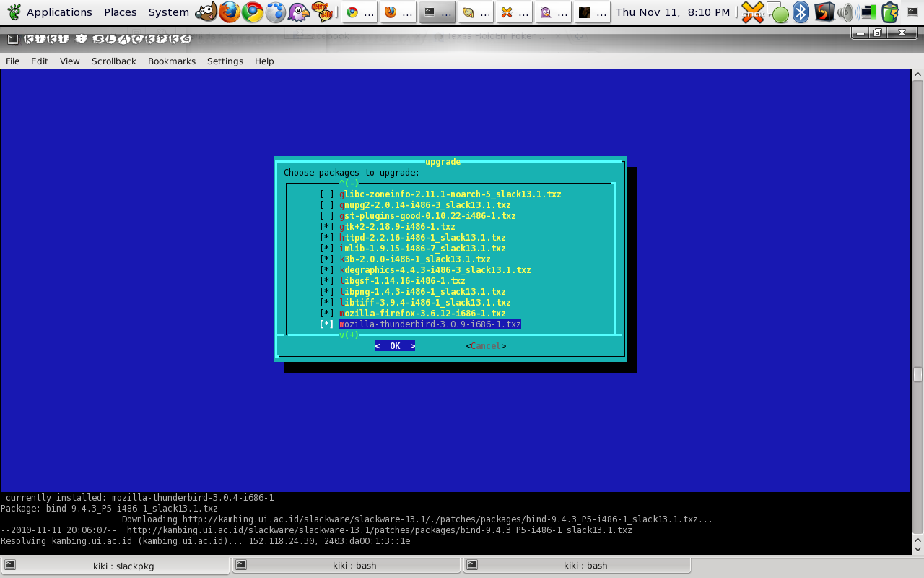This screenshot has height=578, width=924.
Task: Open the System menu
Action: 168,12
